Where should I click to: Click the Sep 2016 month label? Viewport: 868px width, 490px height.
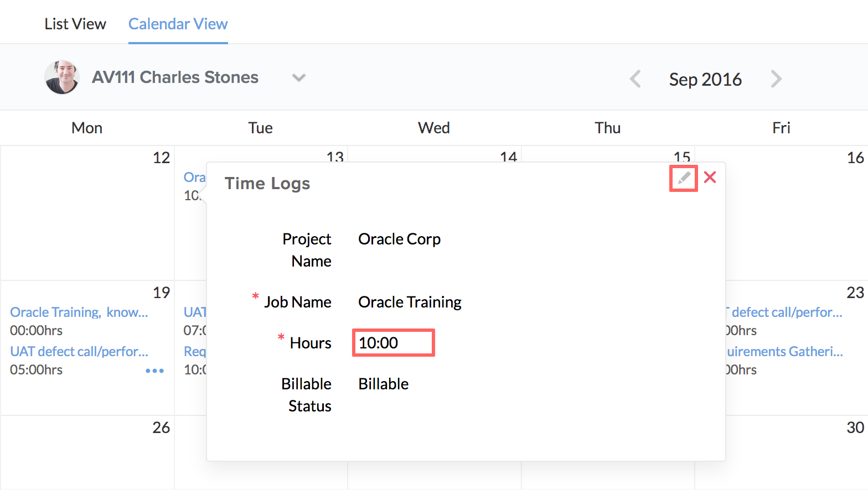pyautogui.click(x=705, y=80)
